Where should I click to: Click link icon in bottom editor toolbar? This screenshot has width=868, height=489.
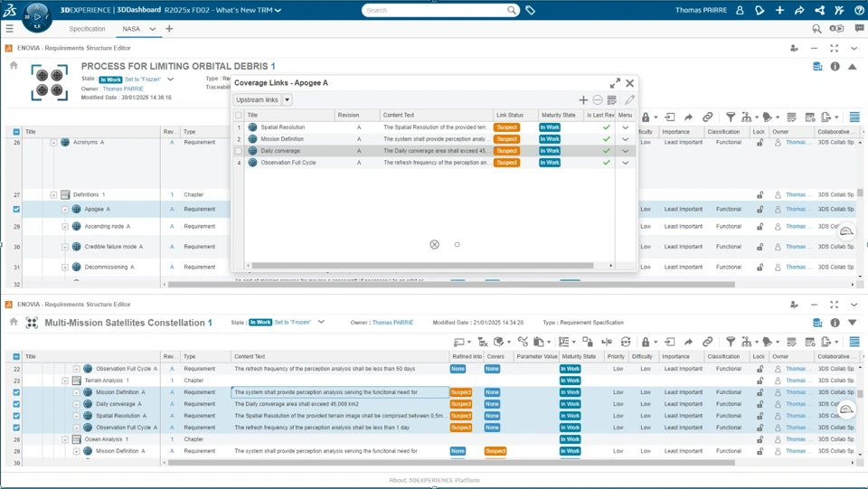707,342
